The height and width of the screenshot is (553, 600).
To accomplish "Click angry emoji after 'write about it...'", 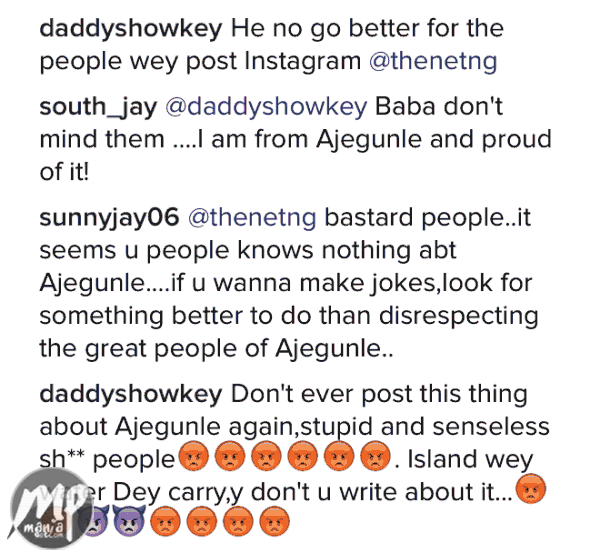I will click(531, 489).
